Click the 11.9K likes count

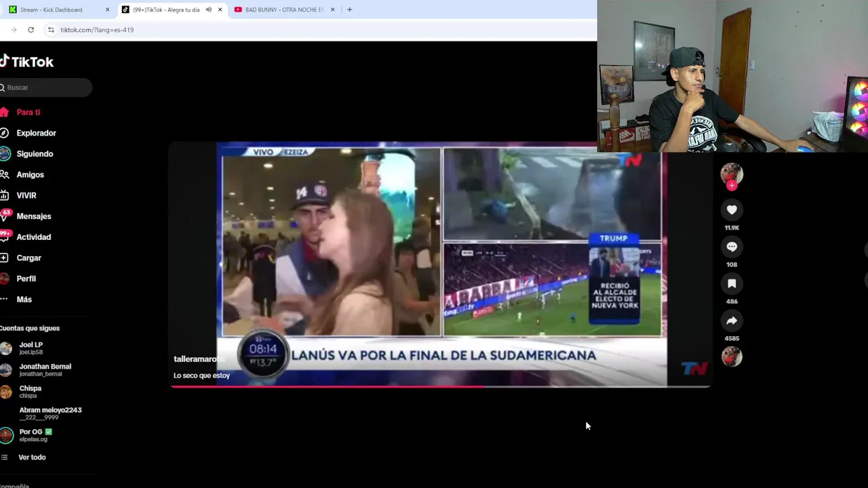pos(732,228)
